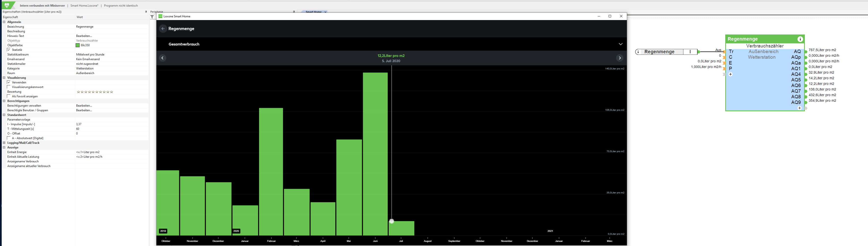Click the green Objektfarbe color swatch
The height and width of the screenshot is (246, 868).
[x=78, y=45]
